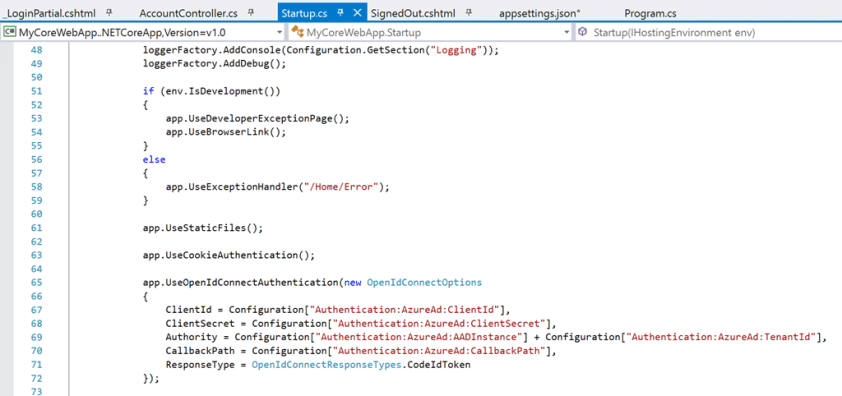Click app.UseStaticFiles() statement
This screenshot has width=842, height=396.
tap(203, 228)
